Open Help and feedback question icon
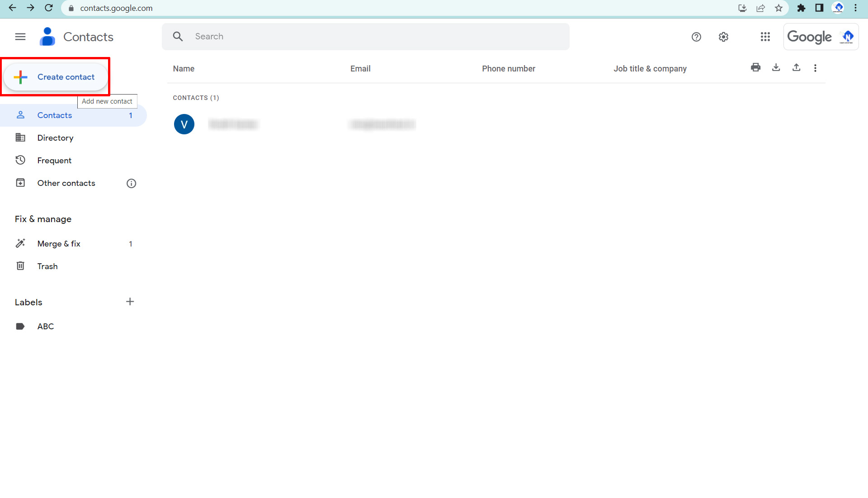The height and width of the screenshot is (498, 868). 696,37
